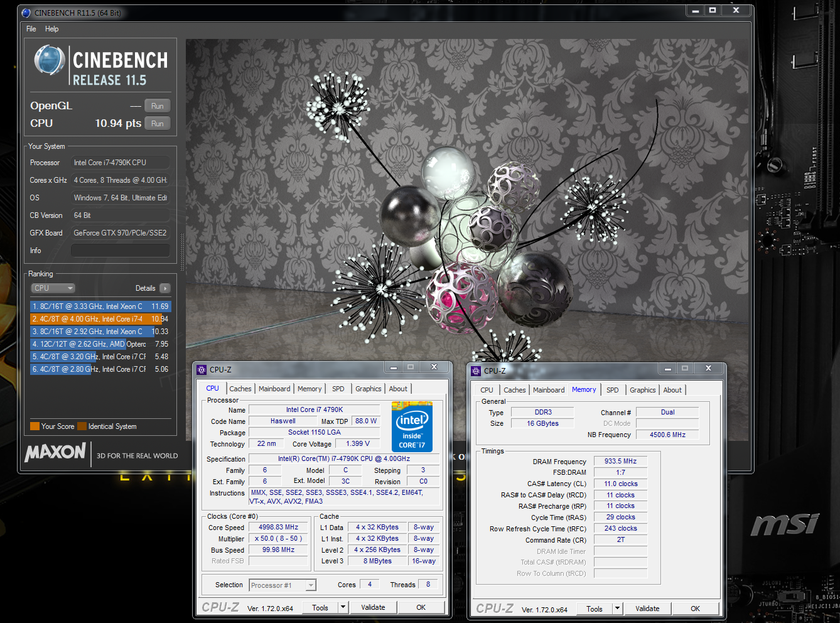Switch to CPU tab in right CPU-Z
Viewport: 840px width, 623px height.
(x=487, y=390)
